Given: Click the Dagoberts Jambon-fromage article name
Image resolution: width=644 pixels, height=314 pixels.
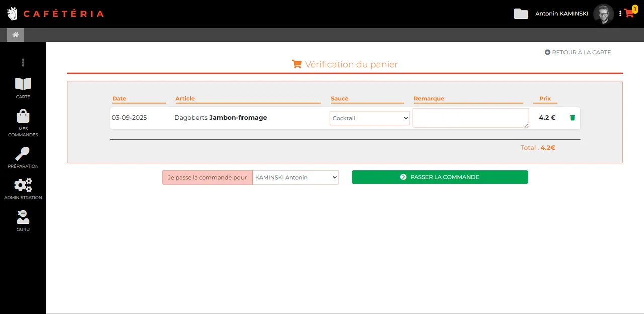Looking at the screenshot, I should (x=220, y=118).
